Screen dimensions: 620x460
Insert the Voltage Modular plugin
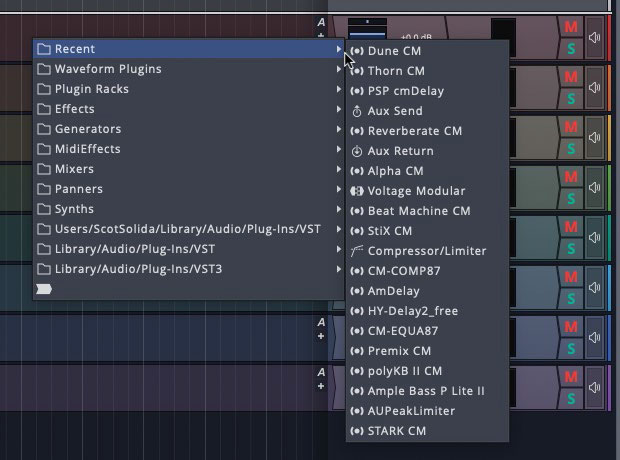pos(427,191)
